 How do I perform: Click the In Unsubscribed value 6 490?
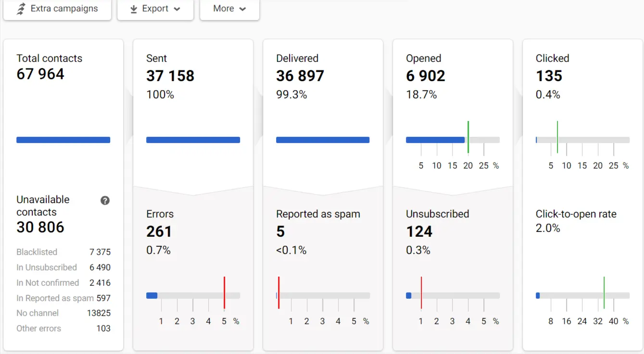click(x=100, y=267)
